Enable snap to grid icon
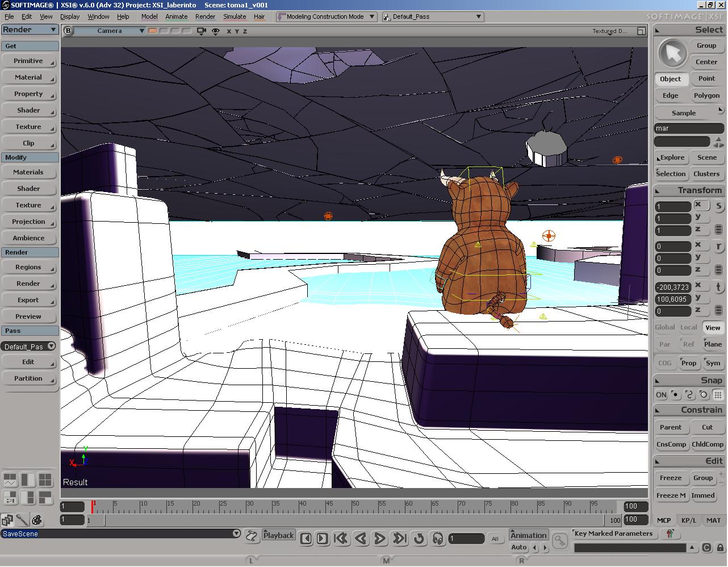This screenshot has width=728, height=567. [718, 394]
